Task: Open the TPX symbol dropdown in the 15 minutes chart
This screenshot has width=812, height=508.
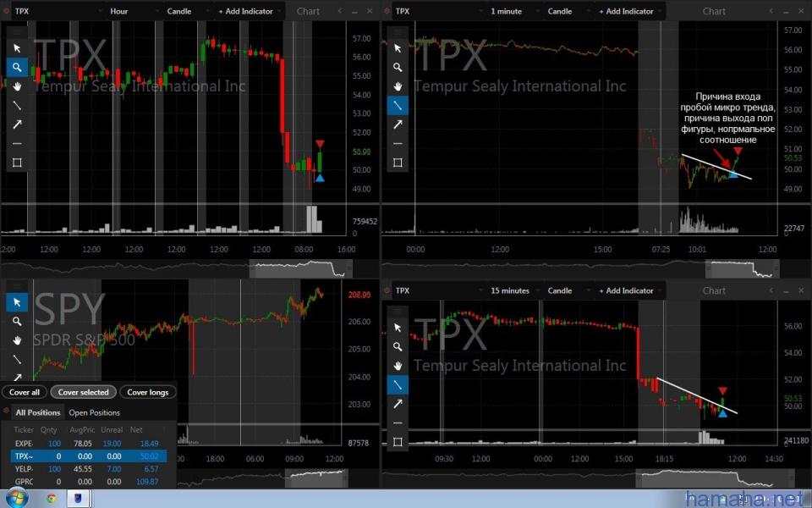Action: (x=439, y=290)
